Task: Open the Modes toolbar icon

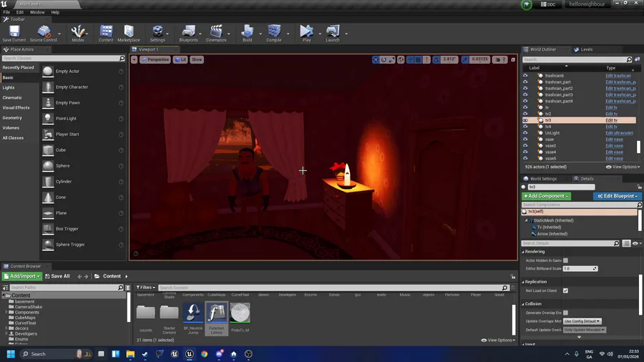Action: tap(77, 33)
